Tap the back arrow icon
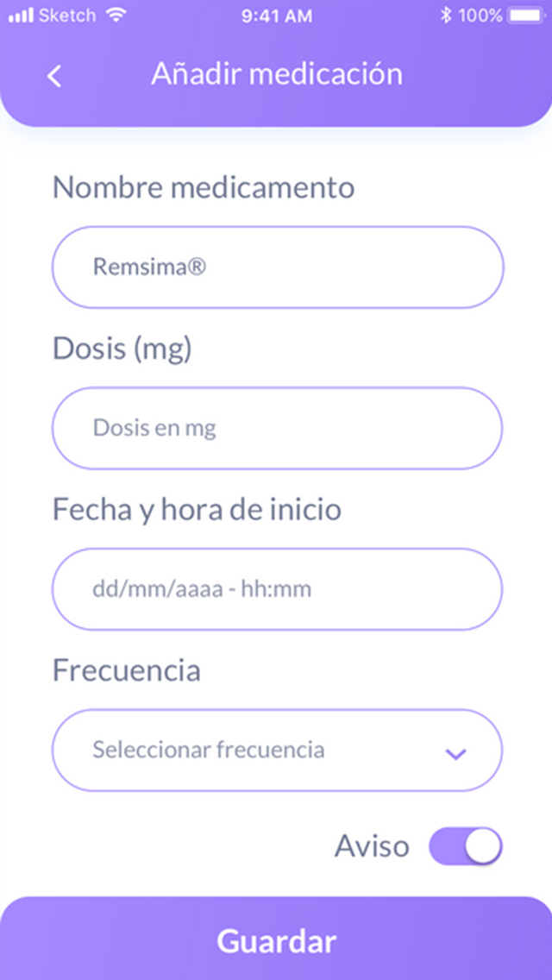Image resolution: width=552 pixels, height=980 pixels. tap(54, 76)
